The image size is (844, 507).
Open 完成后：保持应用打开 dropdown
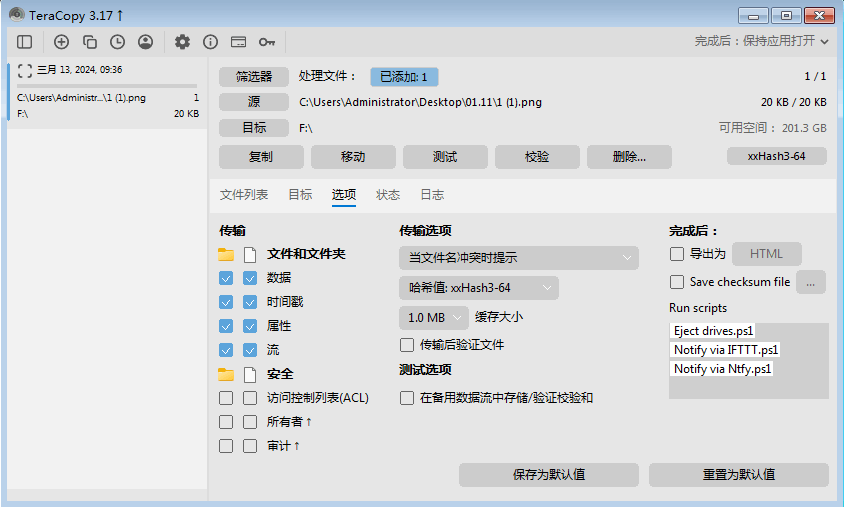pyautogui.click(x=762, y=41)
